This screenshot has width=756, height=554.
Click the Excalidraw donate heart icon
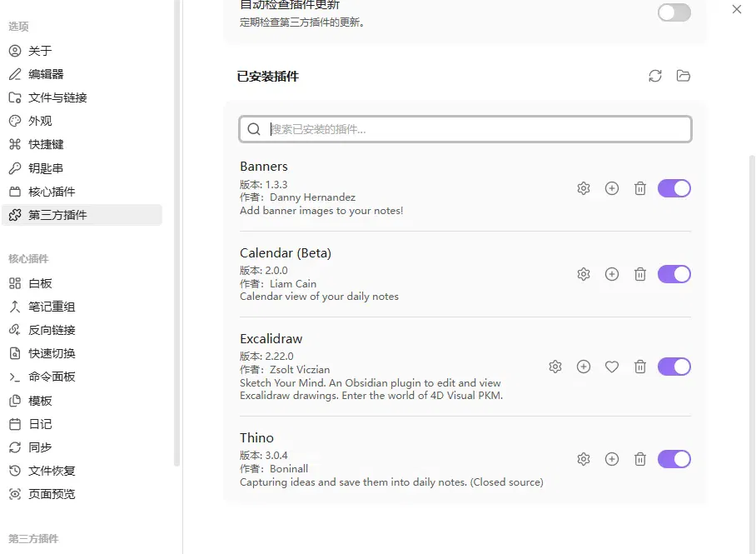tap(612, 367)
